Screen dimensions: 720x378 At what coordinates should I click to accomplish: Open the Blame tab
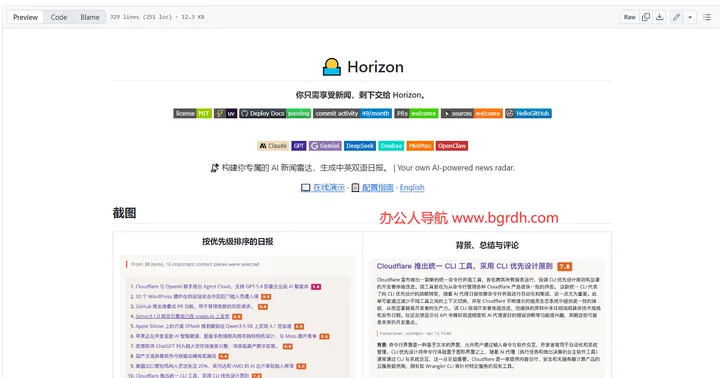[90, 17]
